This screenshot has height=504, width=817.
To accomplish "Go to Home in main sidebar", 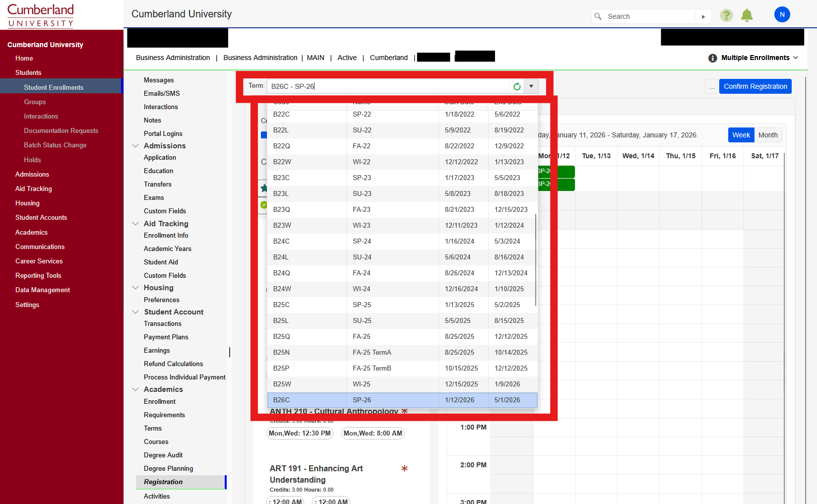I will (x=24, y=58).
